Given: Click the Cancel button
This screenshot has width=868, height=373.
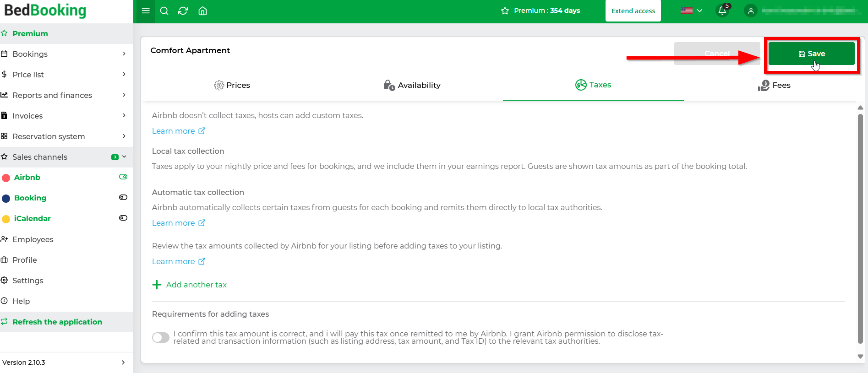Looking at the screenshot, I should click(717, 54).
